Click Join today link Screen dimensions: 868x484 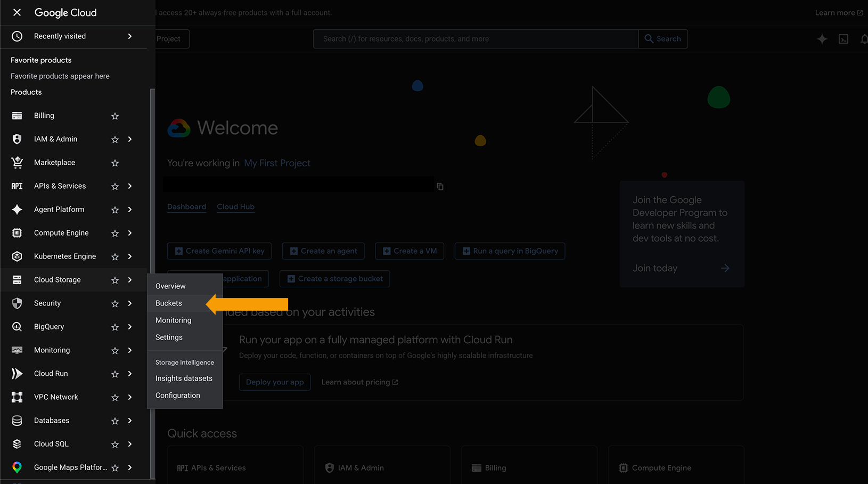(682, 268)
